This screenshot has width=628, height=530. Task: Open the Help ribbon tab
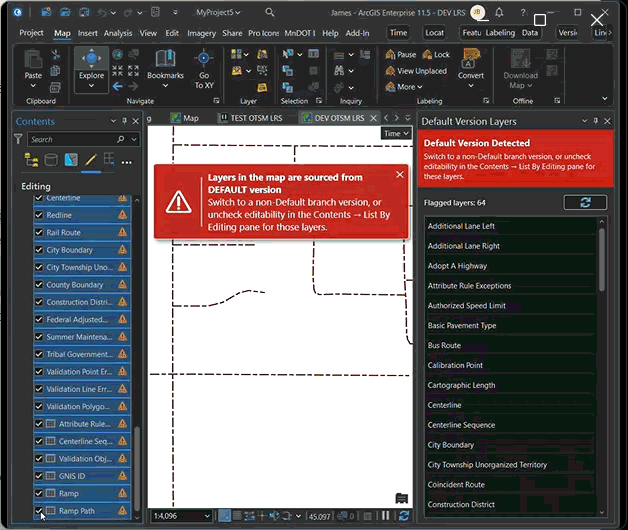click(x=330, y=33)
